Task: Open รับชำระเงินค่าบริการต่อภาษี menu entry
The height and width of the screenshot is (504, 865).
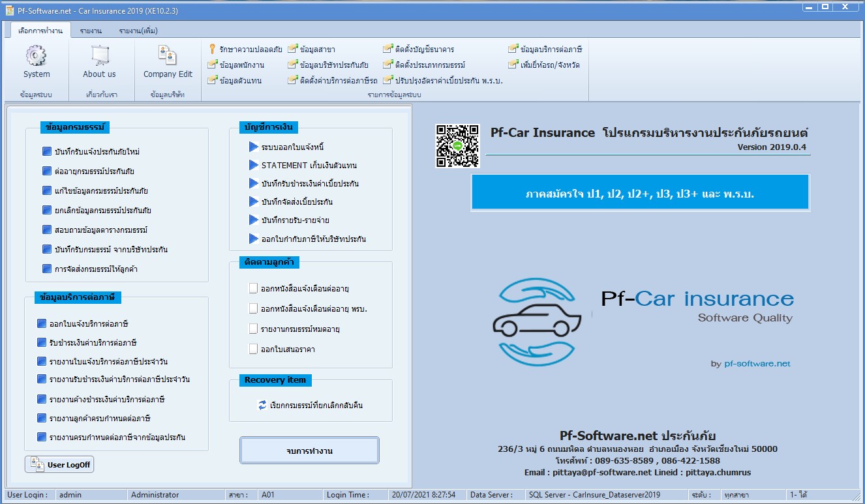Action: pos(87,342)
